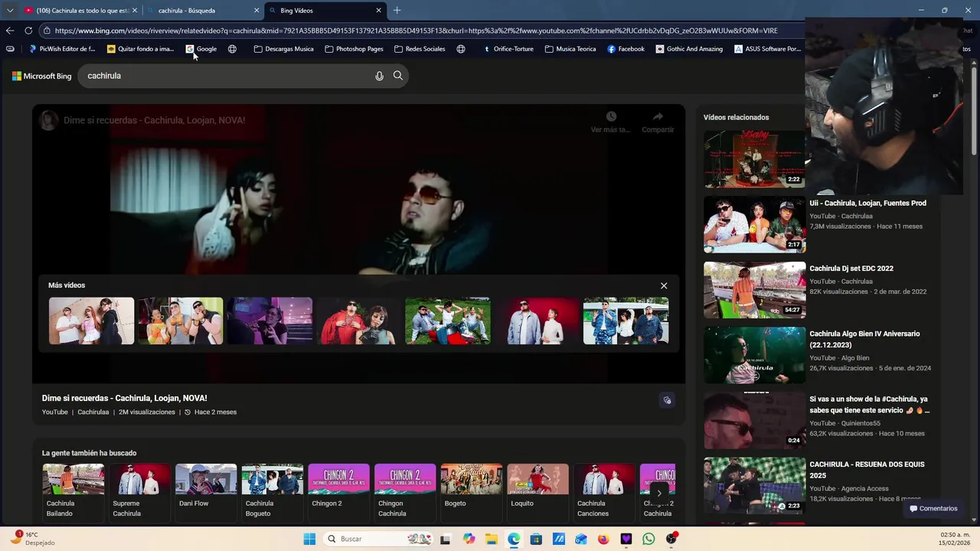Select Cachirula Canciones related search
The width and height of the screenshot is (980, 551).
[604, 491]
